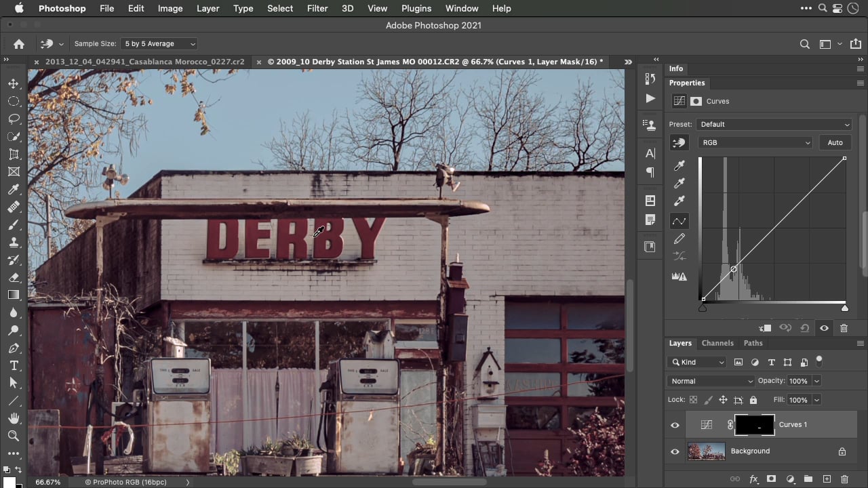868x488 pixels.
Task: Select the Lasso tool
Action: [x=14, y=119]
